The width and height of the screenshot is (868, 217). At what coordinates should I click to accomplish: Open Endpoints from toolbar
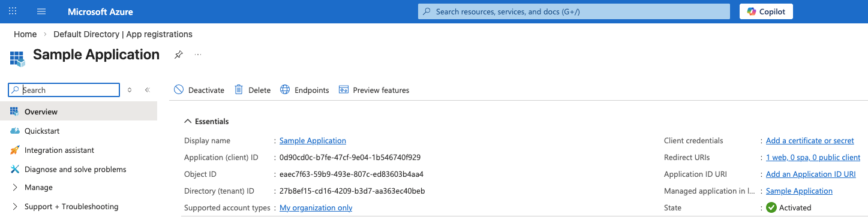click(x=305, y=90)
